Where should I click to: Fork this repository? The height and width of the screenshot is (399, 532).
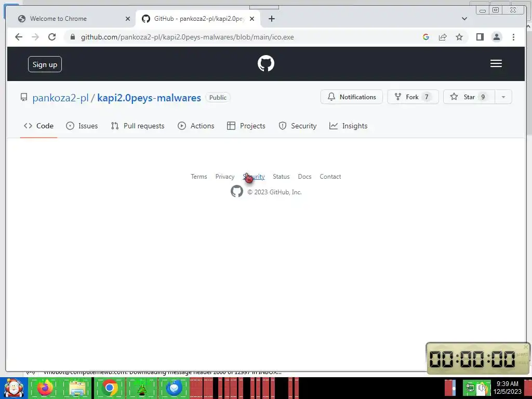413,97
